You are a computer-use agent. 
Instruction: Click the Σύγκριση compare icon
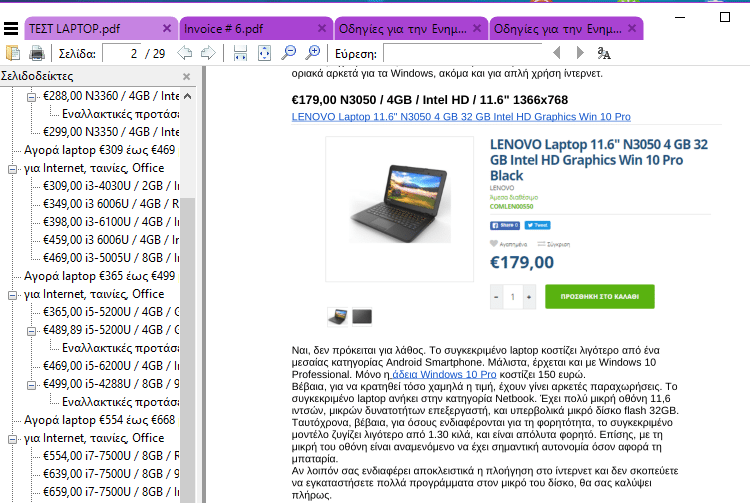[x=541, y=244]
